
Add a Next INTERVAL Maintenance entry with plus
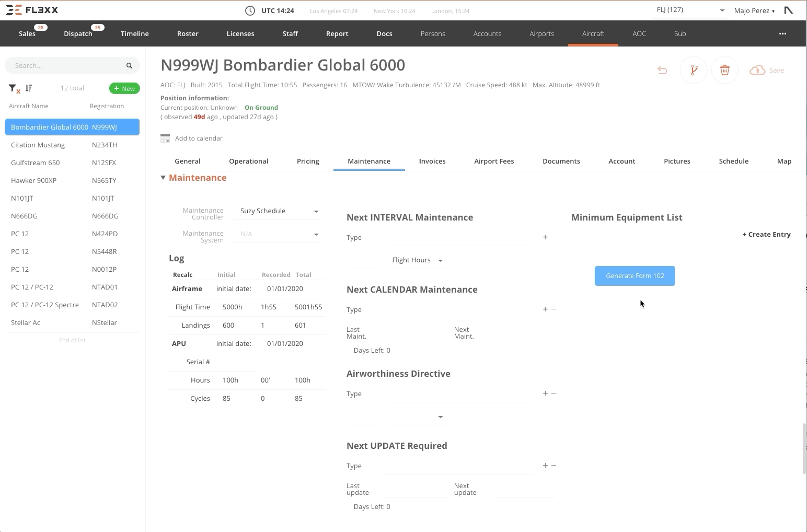[x=545, y=237]
